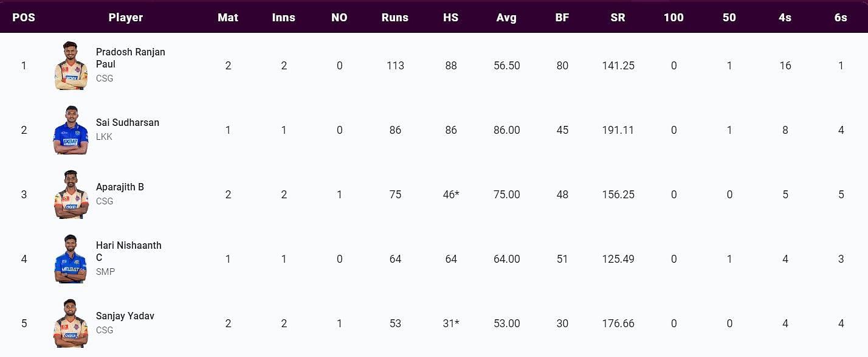Sort by the 4s column header
868x357 pixels.
[x=785, y=18]
